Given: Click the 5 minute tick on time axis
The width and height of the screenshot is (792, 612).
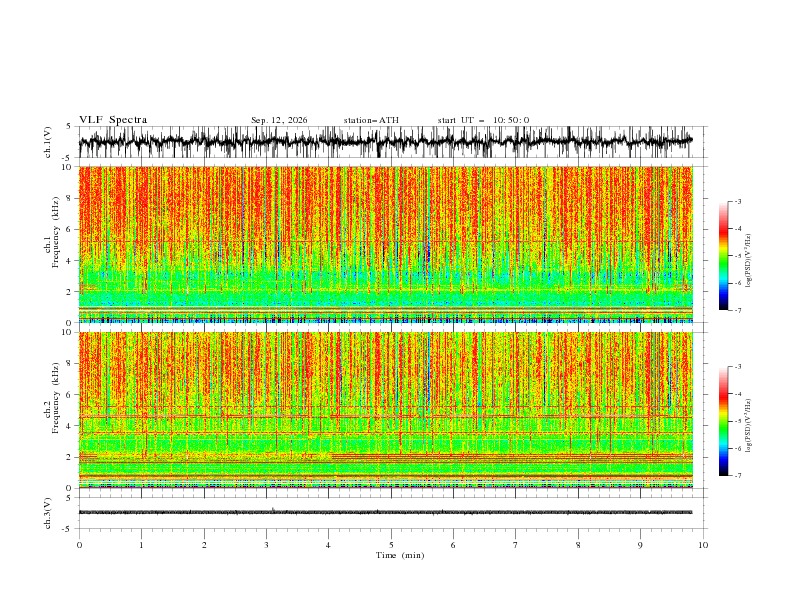Looking at the screenshot, I should pyautogui.click(x=391, y=545).
